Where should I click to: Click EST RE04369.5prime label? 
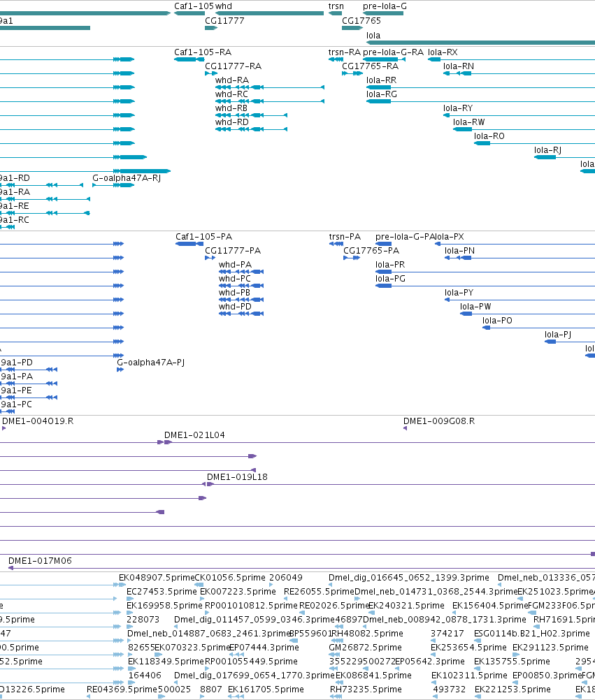(122, 690)
